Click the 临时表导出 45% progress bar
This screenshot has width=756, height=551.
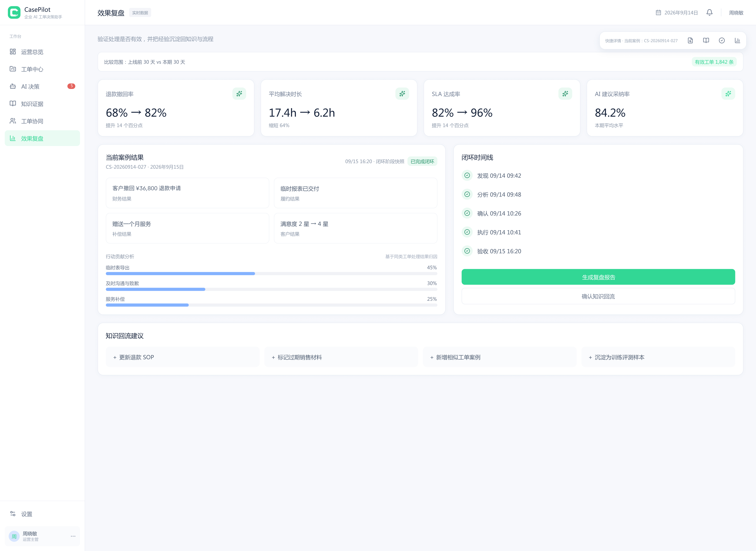click(x=271, y=274)
